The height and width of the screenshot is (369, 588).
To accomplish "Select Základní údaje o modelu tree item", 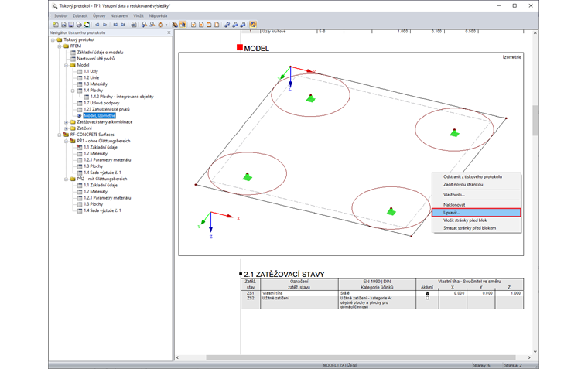I will click(x=100, y=53).
